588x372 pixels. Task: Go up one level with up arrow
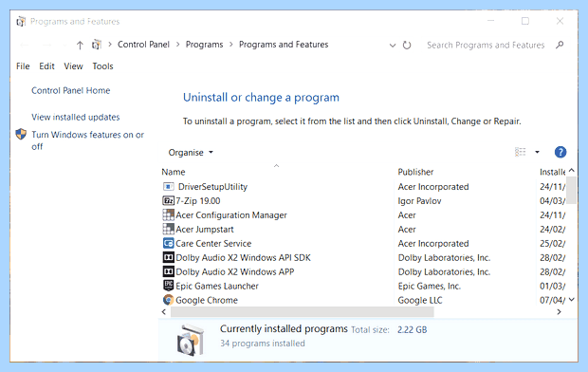click(x=80, y=46)
